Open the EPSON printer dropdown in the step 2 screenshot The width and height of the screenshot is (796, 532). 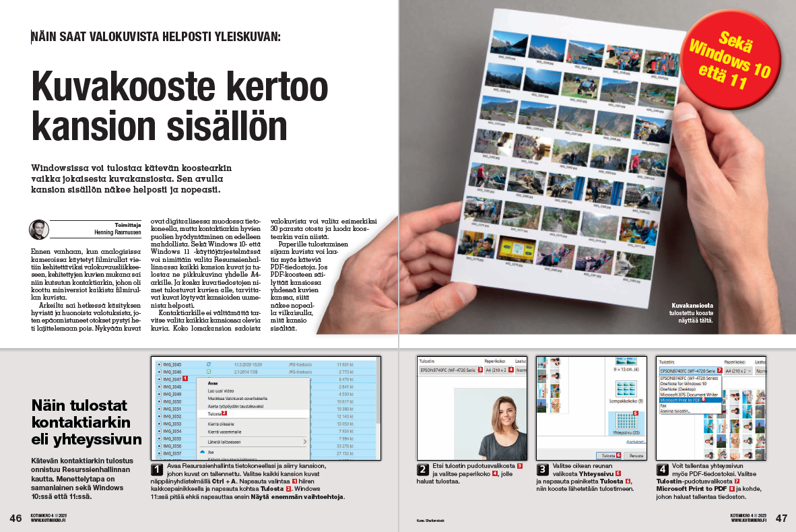pos(451,370)
